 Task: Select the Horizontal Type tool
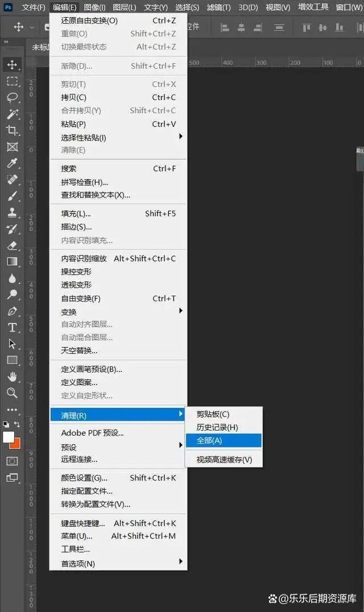point(12,328)
